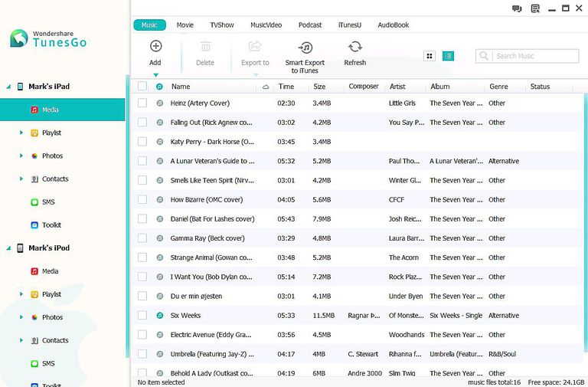
Task: Sort by the Album column header
Action: (440, 87)
